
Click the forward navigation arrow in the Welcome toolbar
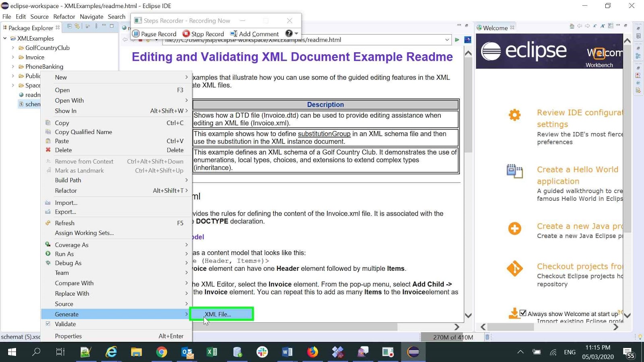coord(587,27)
